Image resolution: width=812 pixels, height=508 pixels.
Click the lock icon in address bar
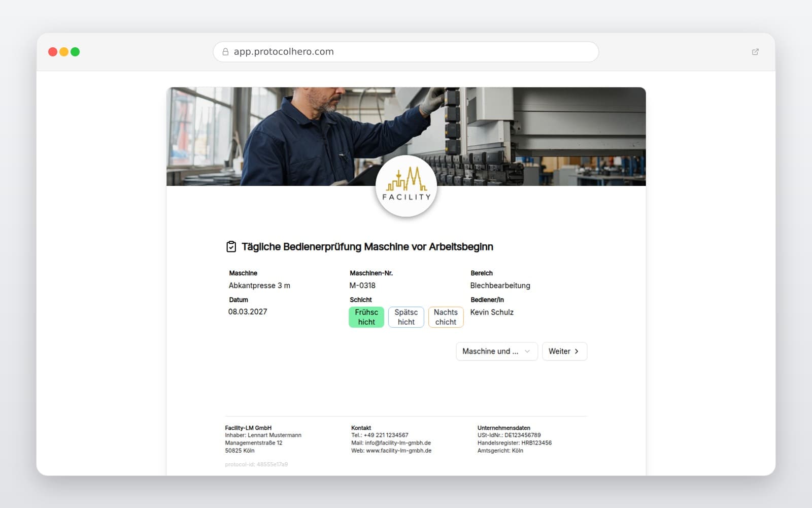pos(225,52)
